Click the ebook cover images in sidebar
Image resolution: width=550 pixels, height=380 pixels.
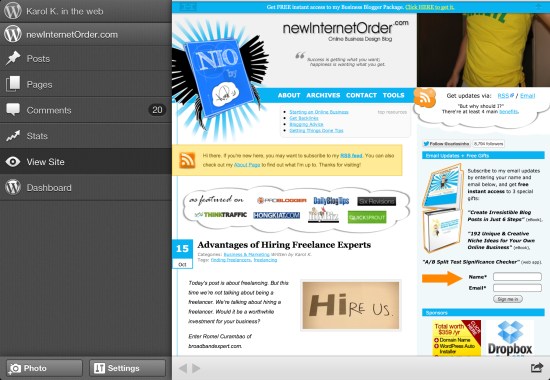point(442,209)
